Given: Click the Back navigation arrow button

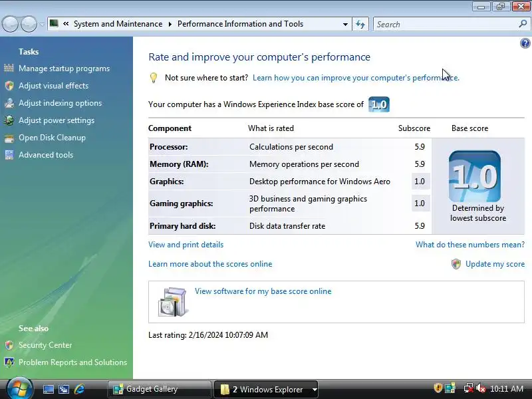Looking at the screenshot, I should (x=10, y=24).
